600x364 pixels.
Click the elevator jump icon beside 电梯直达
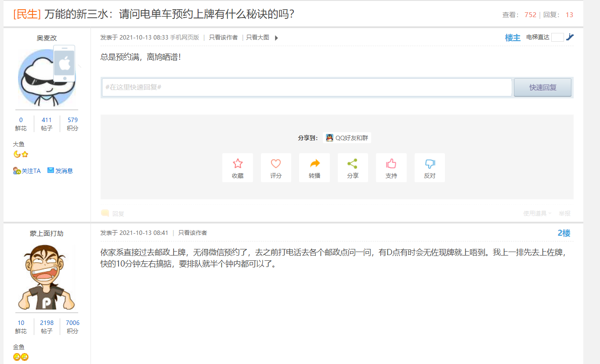[x=570, y=37]
